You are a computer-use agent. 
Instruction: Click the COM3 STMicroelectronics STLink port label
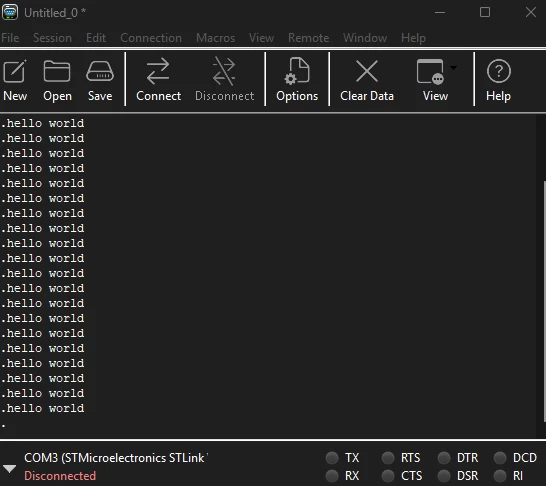click(116, 458)
